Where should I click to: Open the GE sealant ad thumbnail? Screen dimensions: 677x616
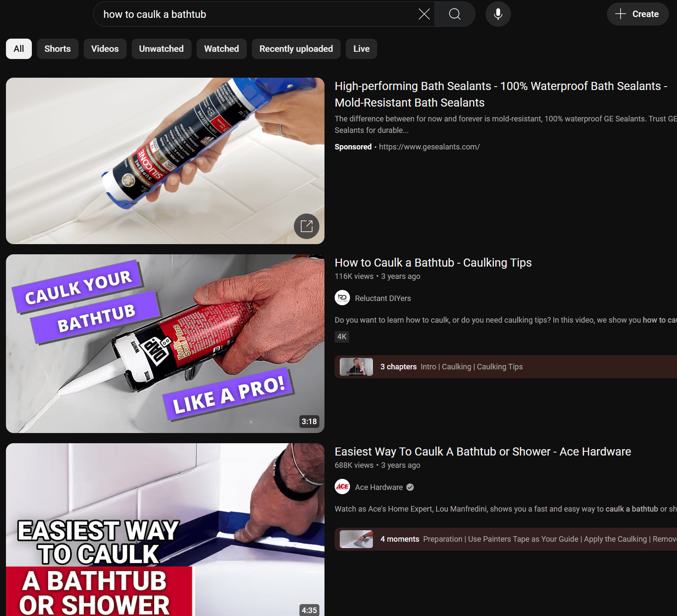point(165,161)
